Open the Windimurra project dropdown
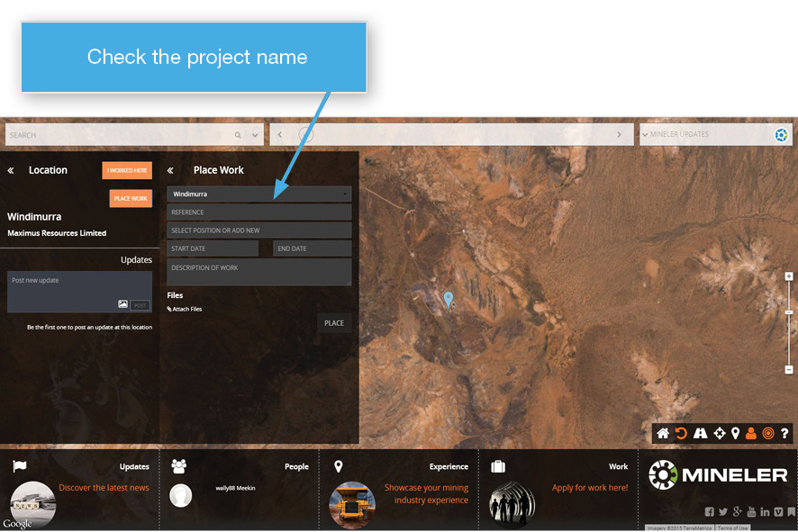 point(258,194)
